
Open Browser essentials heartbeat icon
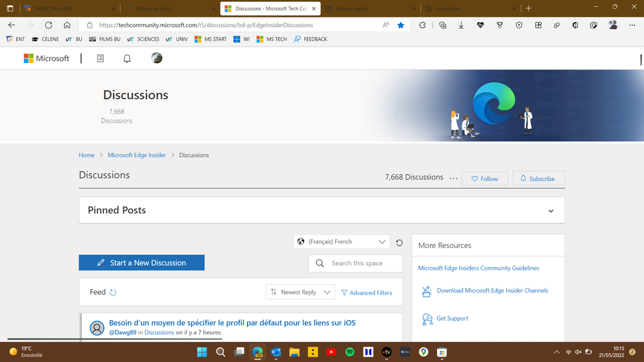[480, 25]
